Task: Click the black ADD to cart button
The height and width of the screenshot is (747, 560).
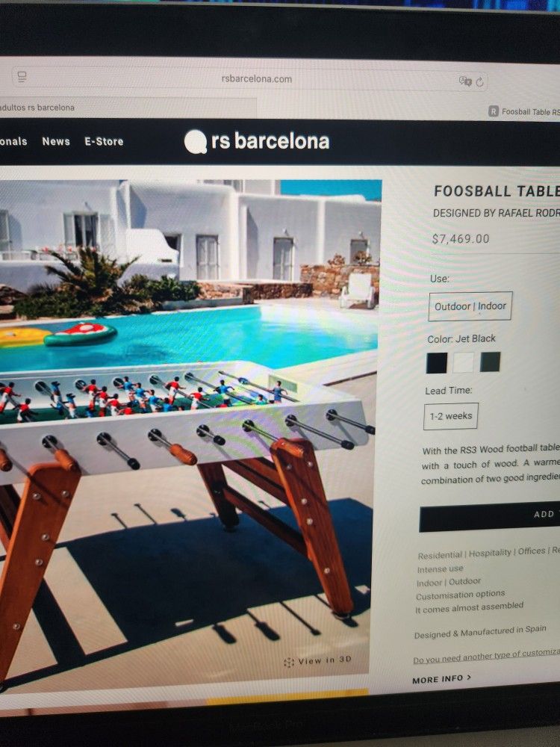Action: coord(490,516)
